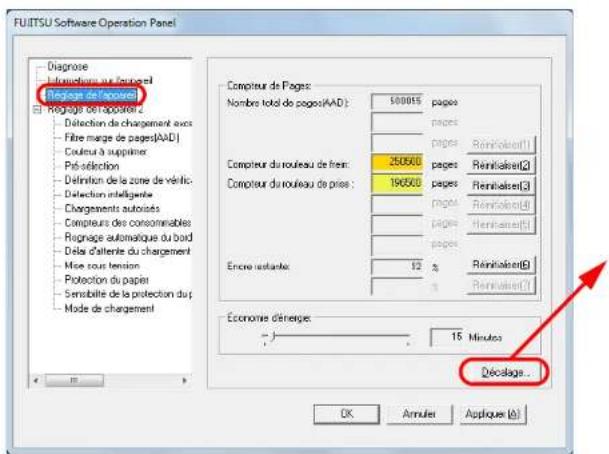Viewport: 609px width, 454px height.
Task: Open Protection du papier setting
Action: 106,280
